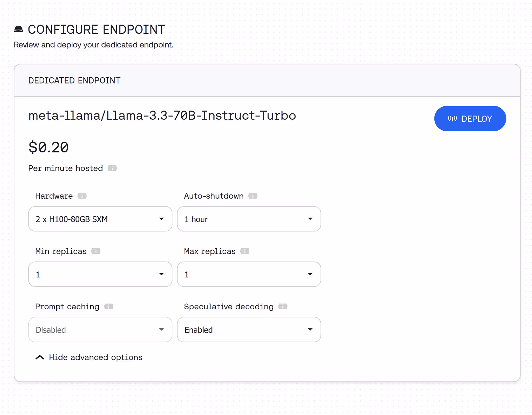Click the info icon next to Per minute hosted
The image size is (532, 415).
(x=112, y=168)
